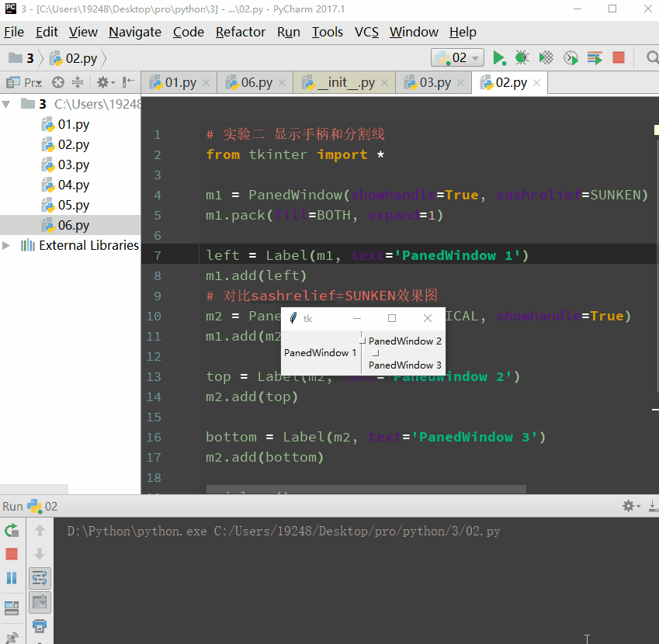The width and height of the screenshot is (659, 644).
Task: Click the editor horizontal scrollbar
Action: click(x=366, y=490)
